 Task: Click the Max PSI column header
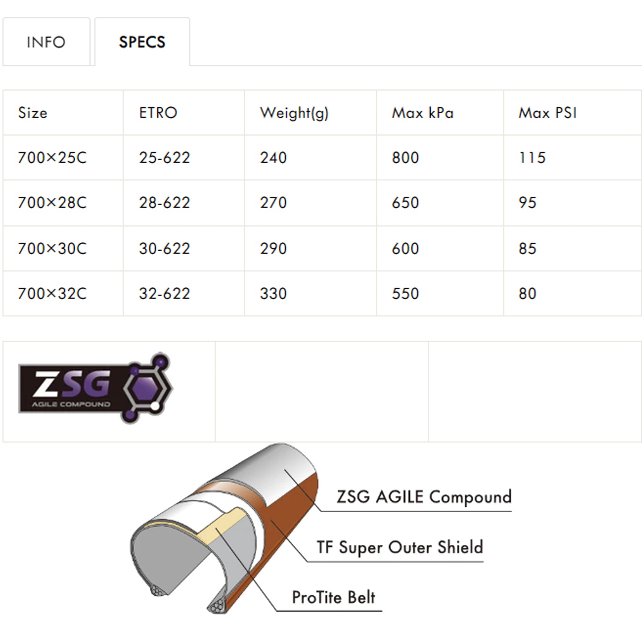(548, 113)
